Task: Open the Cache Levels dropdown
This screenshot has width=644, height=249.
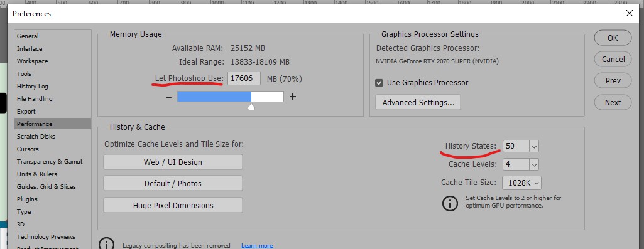Action: coord(534,164)
